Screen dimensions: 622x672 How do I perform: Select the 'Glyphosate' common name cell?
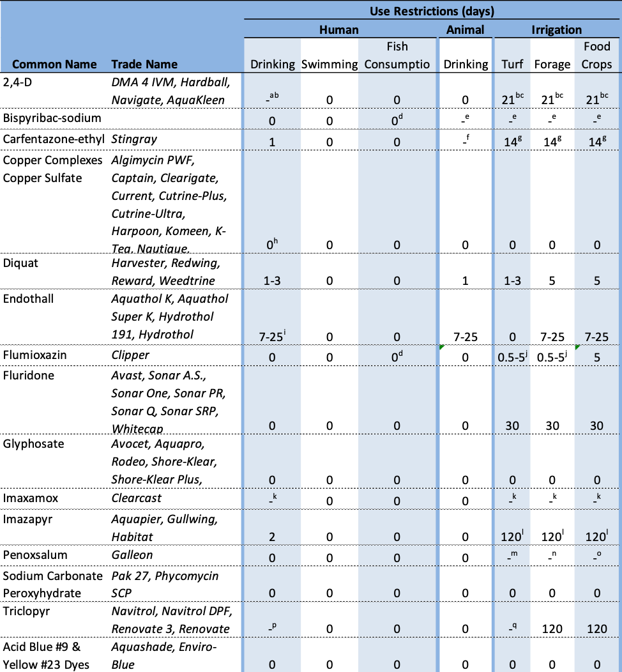(33, 443)
